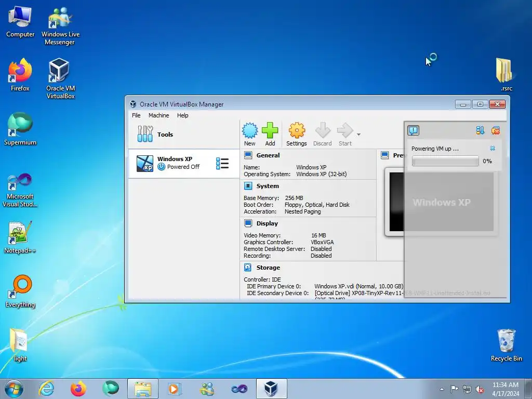532x399 pixels.
Task: Click the Show desktop button
Action: click(528, 389)
